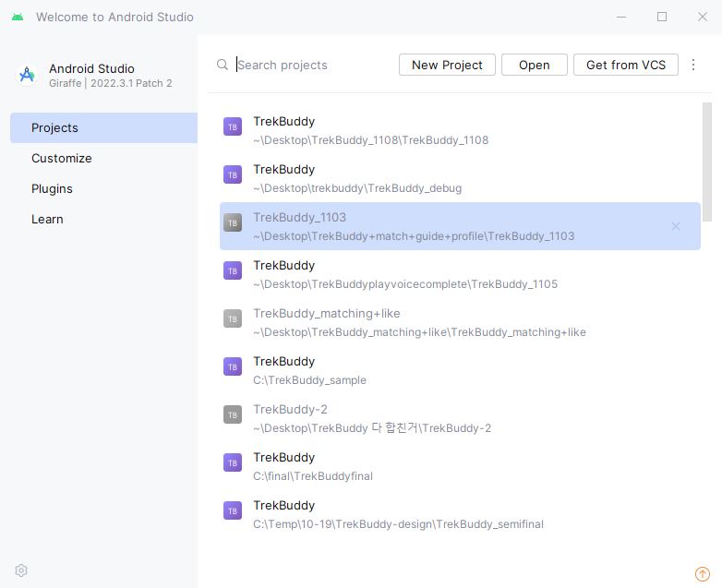
Task: Open the TrekBuddy-2 project title
Action: point(290,409)
